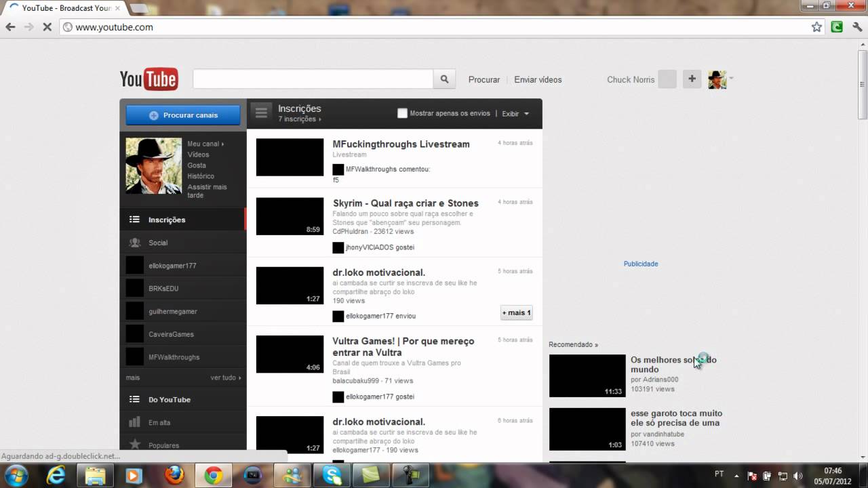Click the green extension icon in toolbar
The height and width of the screenshot is (488, 868).
tap(837, 27)
